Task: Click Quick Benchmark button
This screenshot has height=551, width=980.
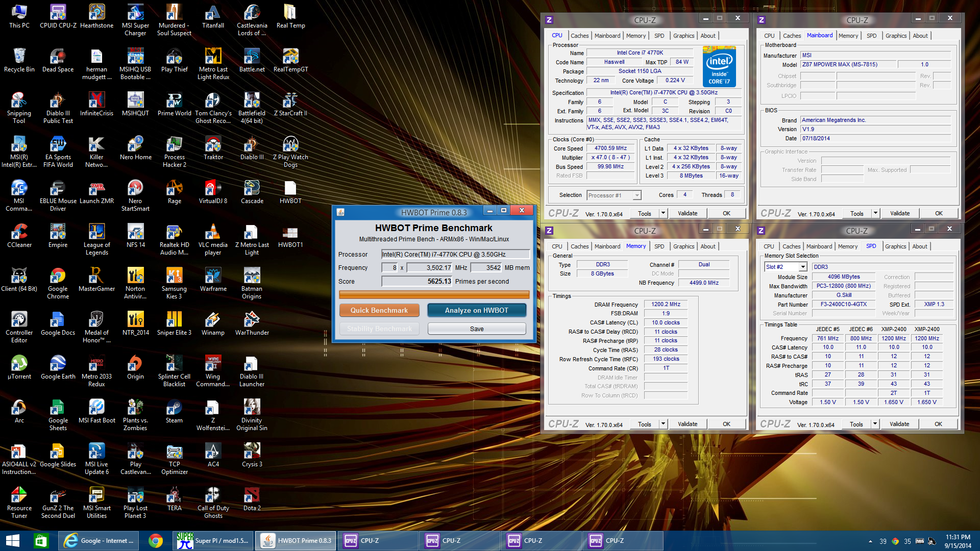Action: [379, 310]
